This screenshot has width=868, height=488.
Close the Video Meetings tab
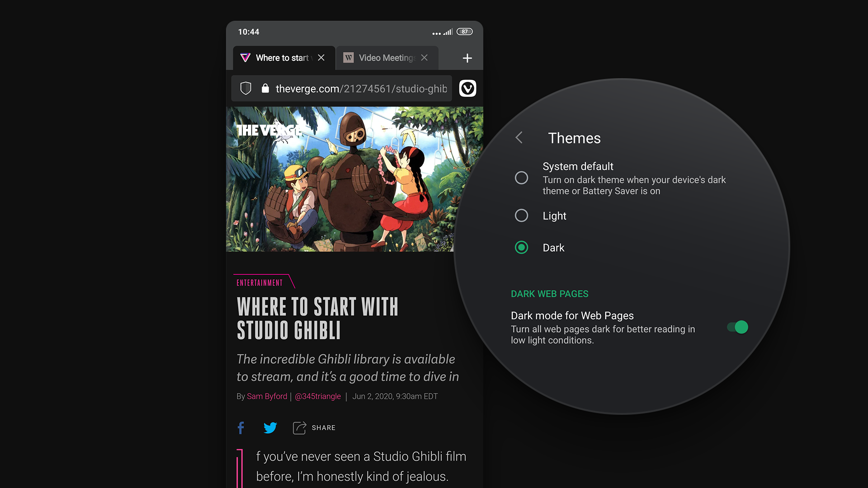click(425, 57)
